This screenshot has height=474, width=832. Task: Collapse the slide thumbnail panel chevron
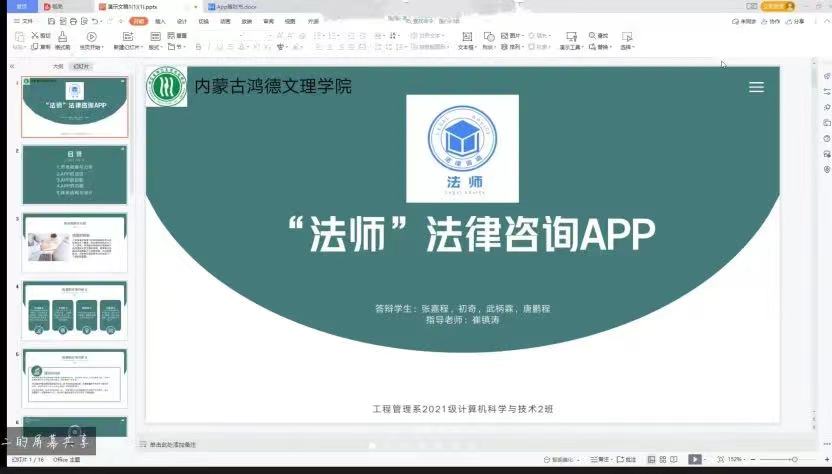coord(12,66)
